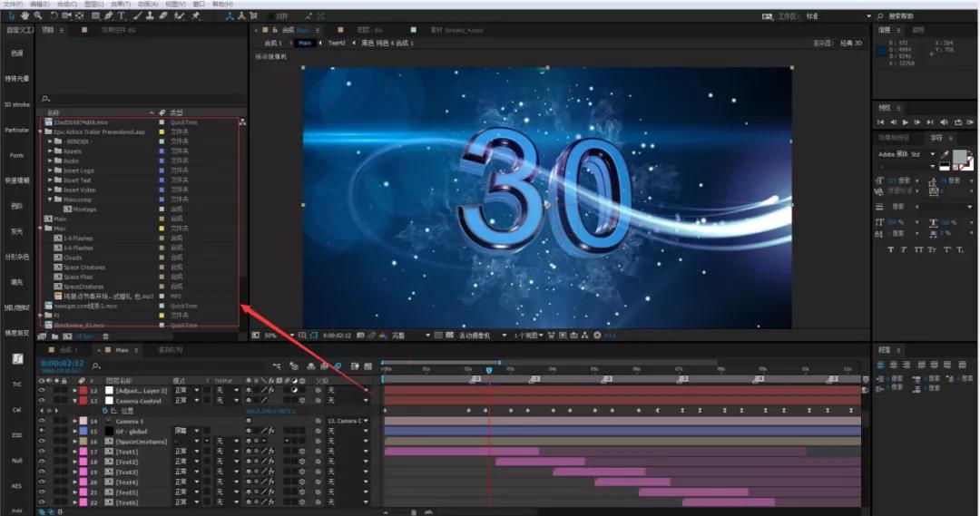The height and width of the screenshot is (516, 980).
Task: Select the Hand tool in the toolbar
Action: [24, 16]
